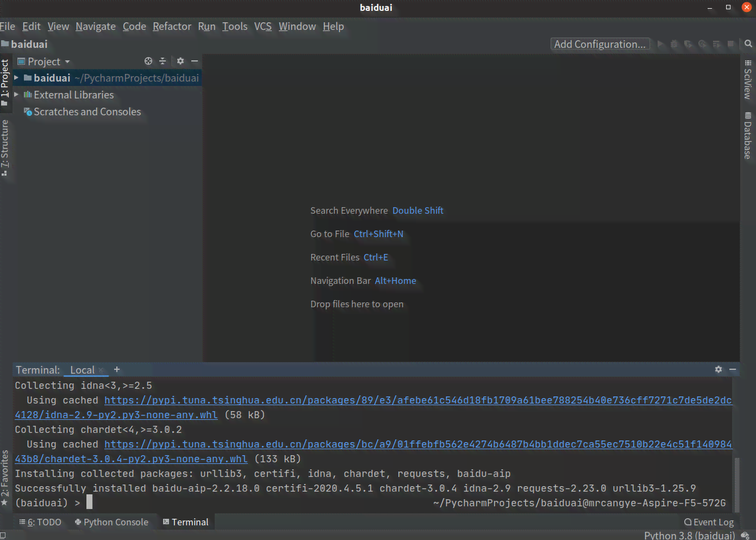Click the 'Successfully installed' output line
This screenshot has width=756, height=540.
click(355, 488)
